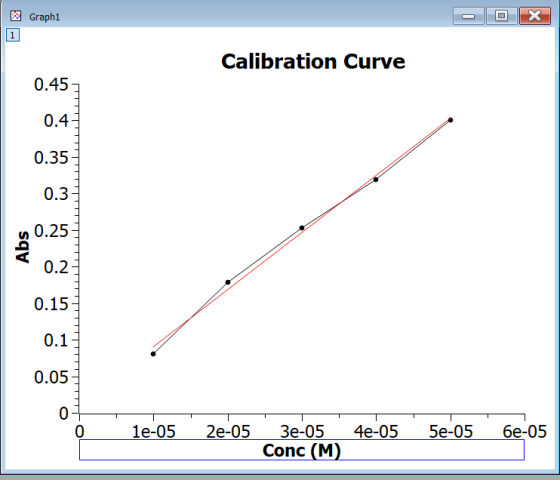Click the data point at 2e-05
The width and height of the screenshot is (560, 480).
point(228,282)
